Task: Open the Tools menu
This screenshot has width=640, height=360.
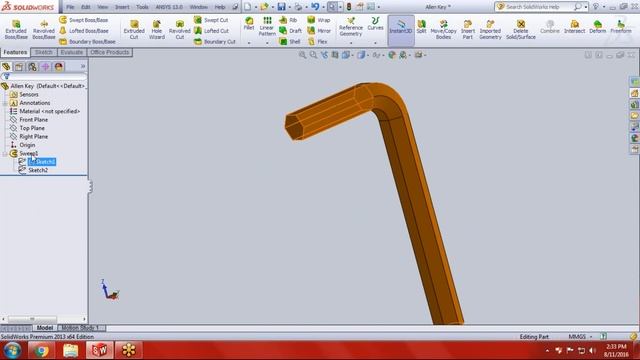Action: (x=142, y=7)
